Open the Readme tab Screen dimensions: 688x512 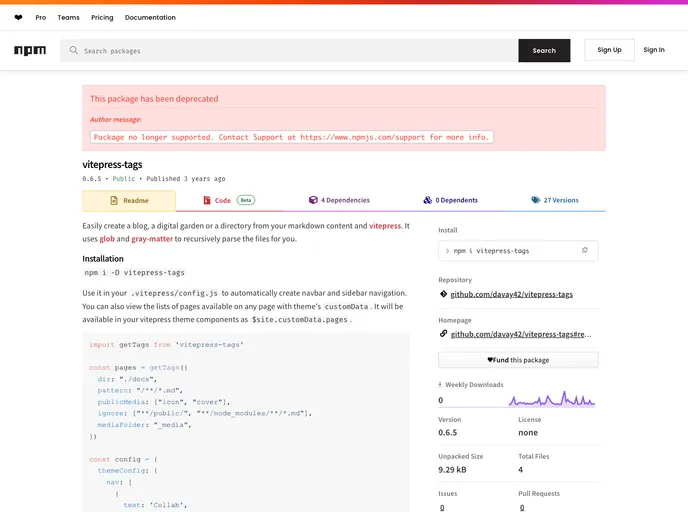tap(129, 201)
